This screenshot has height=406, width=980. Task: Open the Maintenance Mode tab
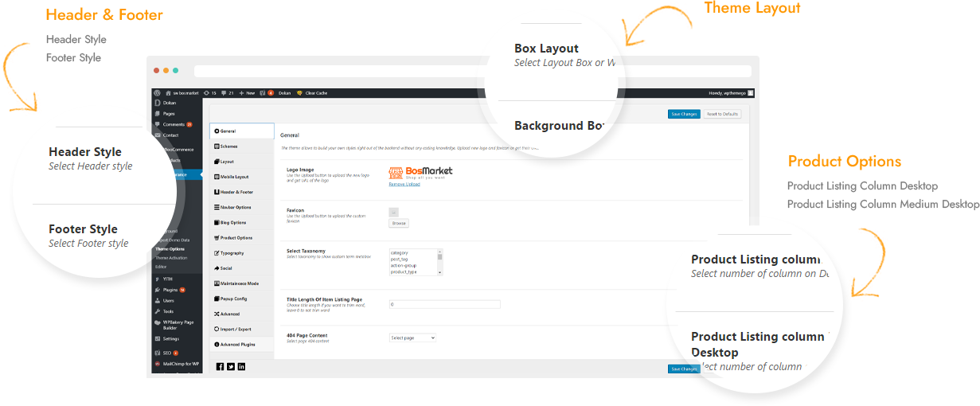point(242,283)
